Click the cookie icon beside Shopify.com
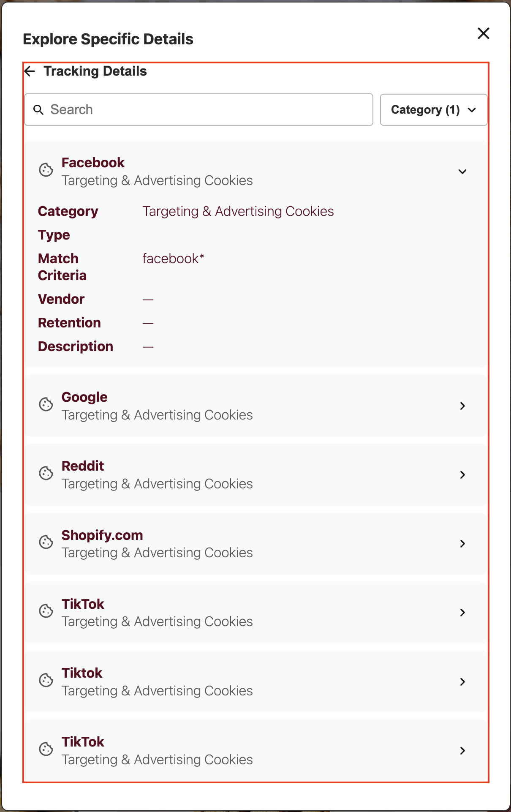Image resolution: width=511 pixels, height=812 pixels. click(46, 542)
